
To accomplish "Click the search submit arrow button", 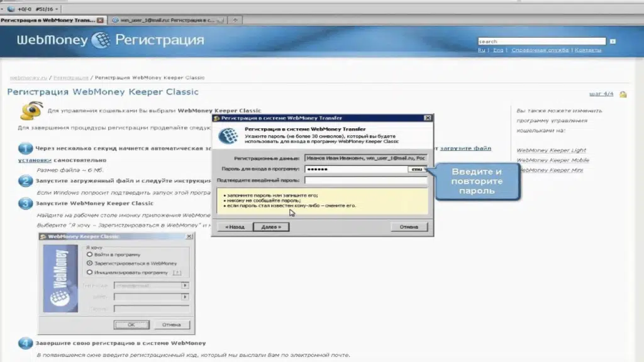I will [x=613, y=41].
